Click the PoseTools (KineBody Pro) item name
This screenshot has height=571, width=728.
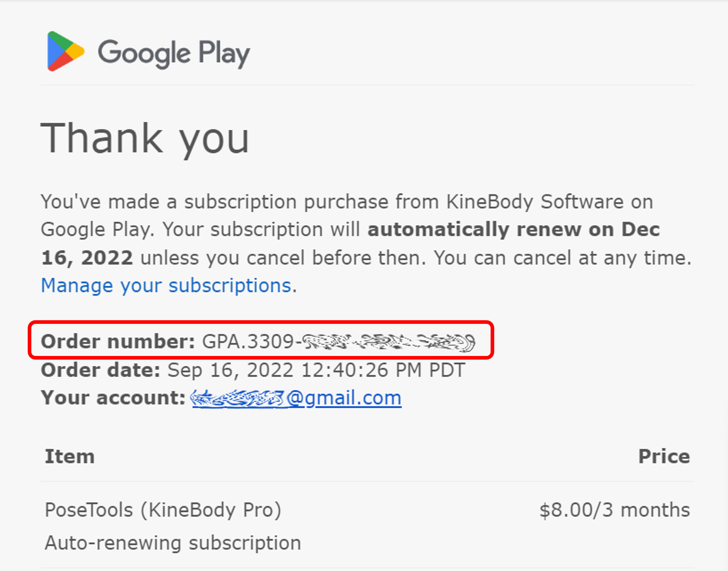[x=163, y=510]
